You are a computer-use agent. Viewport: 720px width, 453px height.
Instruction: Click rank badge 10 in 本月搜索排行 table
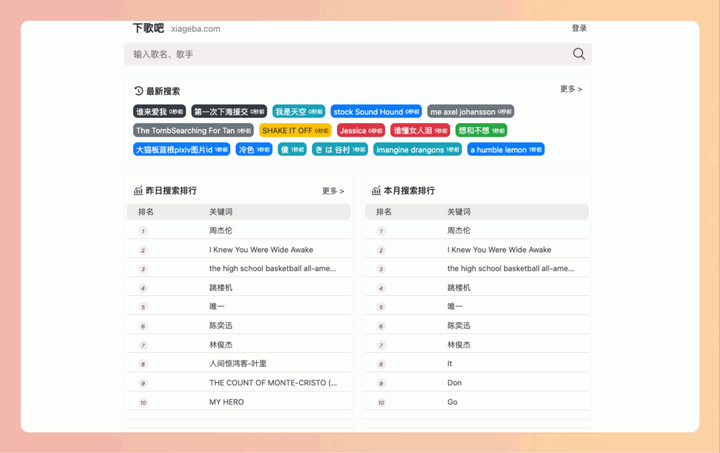381,403
